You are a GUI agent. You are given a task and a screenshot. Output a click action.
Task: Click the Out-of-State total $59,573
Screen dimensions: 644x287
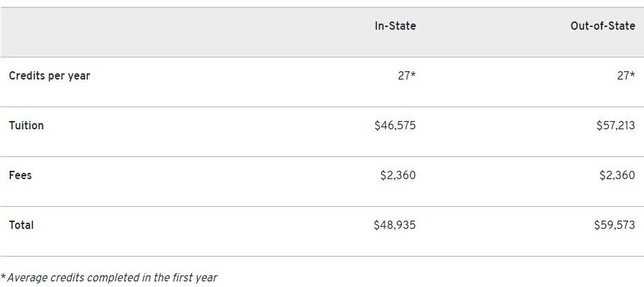click(614, 225)
